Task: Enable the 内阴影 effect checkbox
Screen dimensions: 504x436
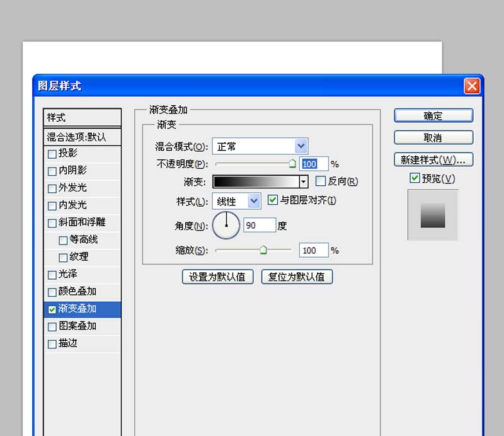Action: (52, 171)
